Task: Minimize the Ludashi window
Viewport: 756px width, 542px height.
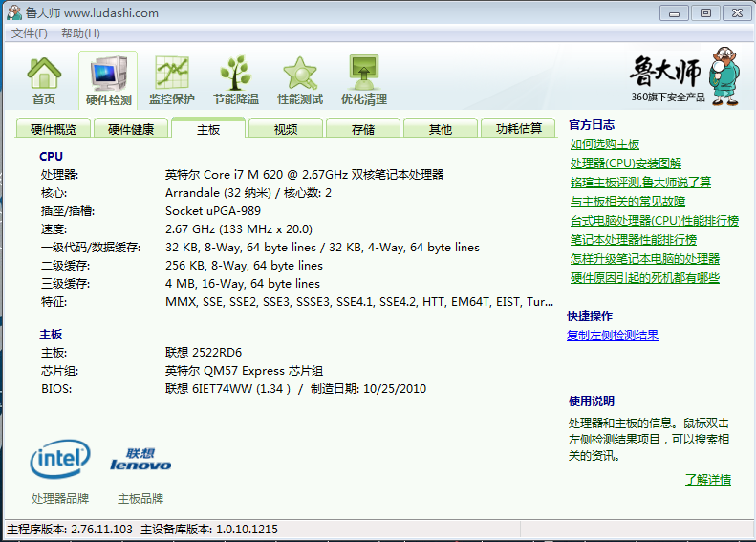Action: coord(674,13)
